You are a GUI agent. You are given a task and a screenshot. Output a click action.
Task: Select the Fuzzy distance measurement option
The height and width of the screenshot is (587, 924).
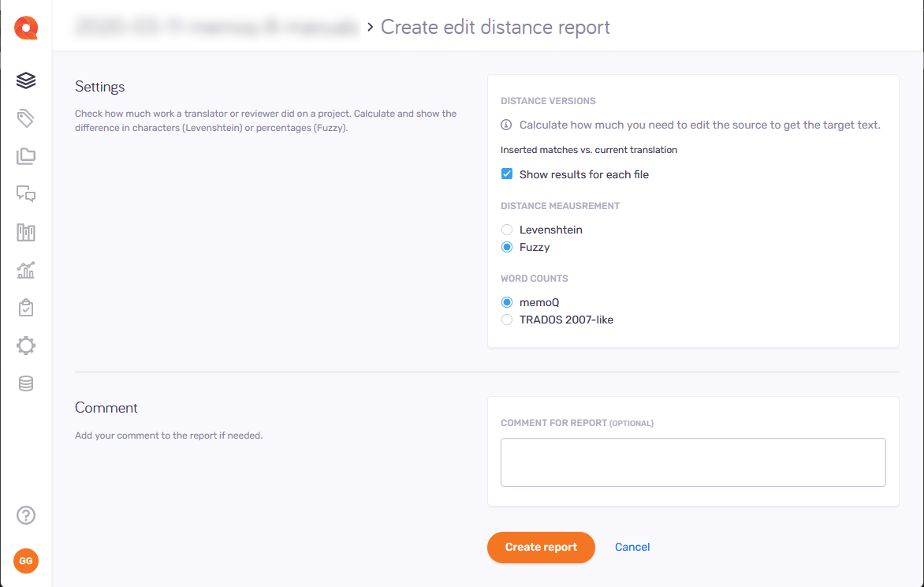point(507,247)
